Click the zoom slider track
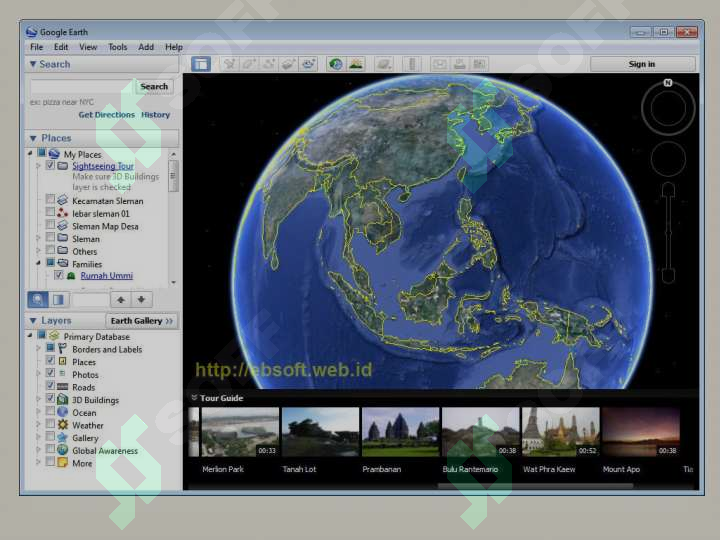The image size is (720, 540). pos(669,233)
